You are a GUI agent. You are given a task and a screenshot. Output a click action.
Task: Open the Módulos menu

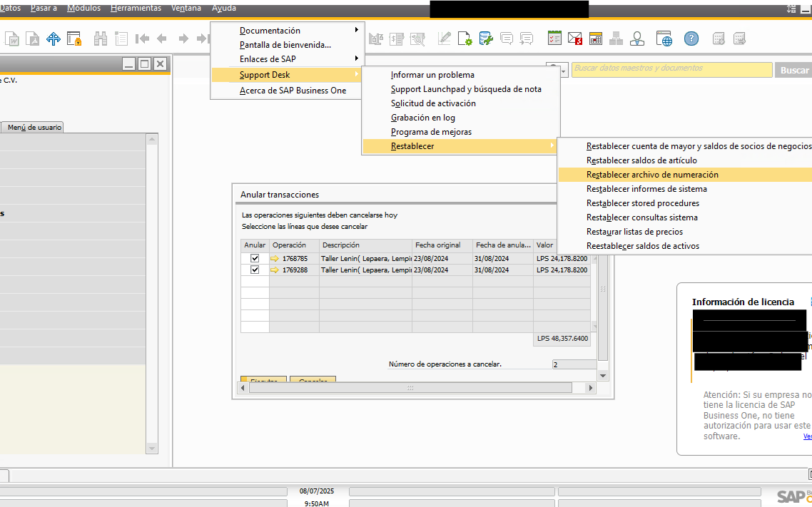[84, 9]
